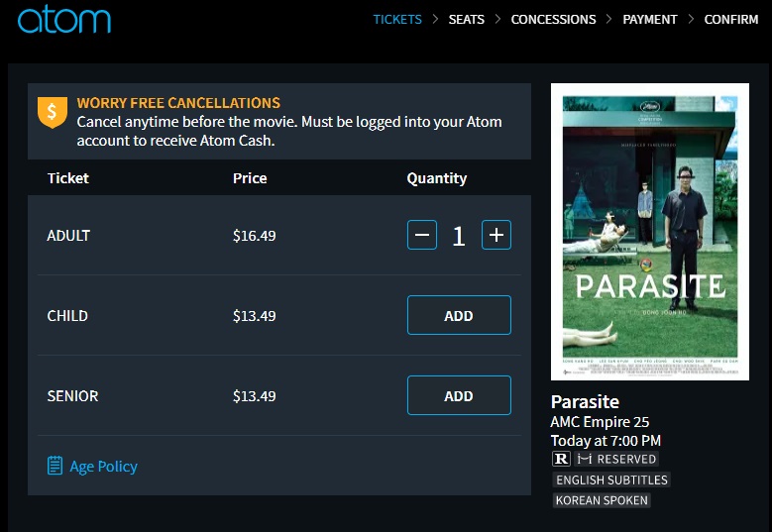Decrease adult ticket quantity with minus

click(422, 235)
